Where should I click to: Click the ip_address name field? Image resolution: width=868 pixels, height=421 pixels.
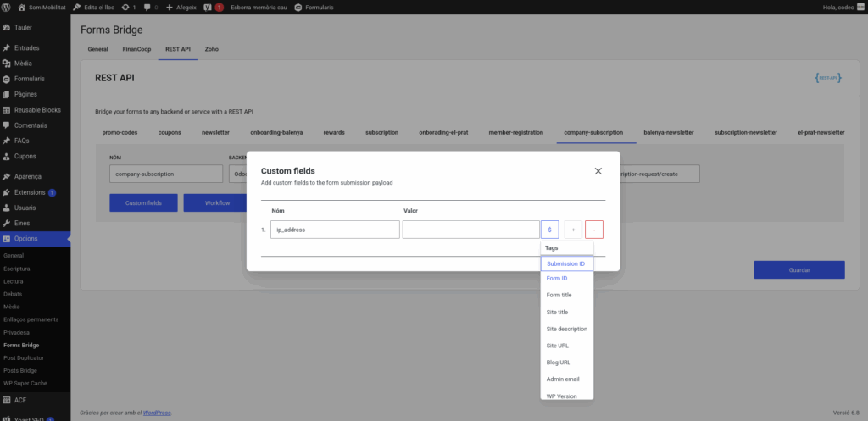335,230
